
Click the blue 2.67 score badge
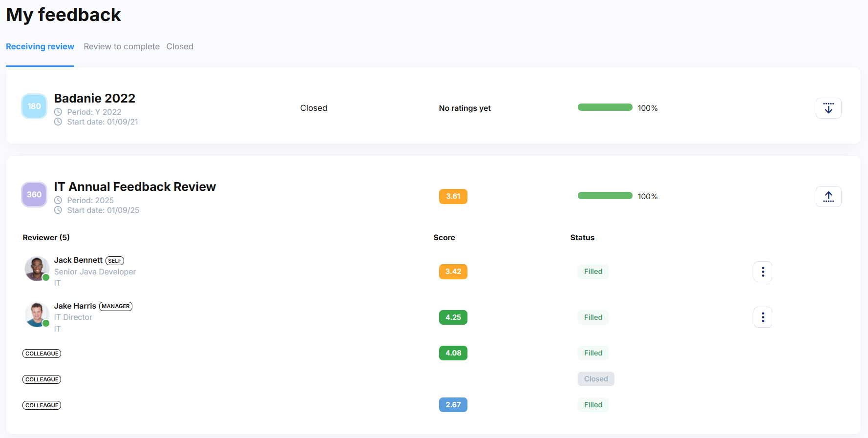click(453, 405)
